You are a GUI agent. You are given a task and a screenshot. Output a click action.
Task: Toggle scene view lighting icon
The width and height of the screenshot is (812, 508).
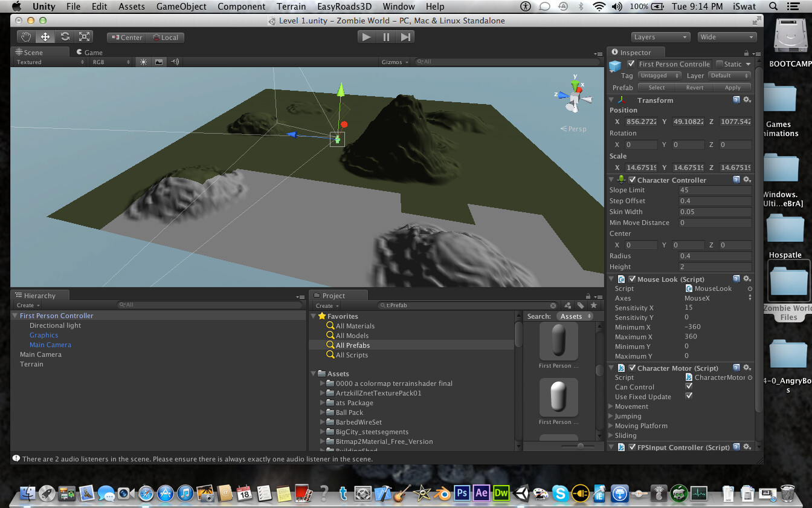pos(143,61)
